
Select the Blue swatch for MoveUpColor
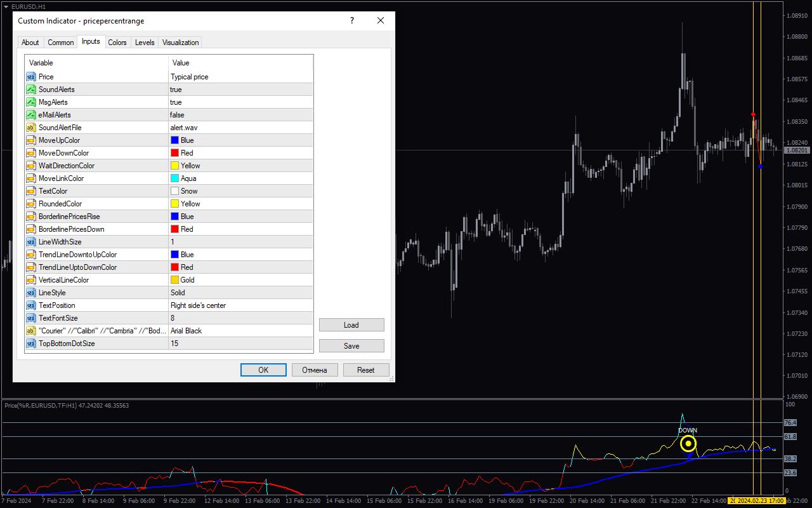[x=174, y=140]
